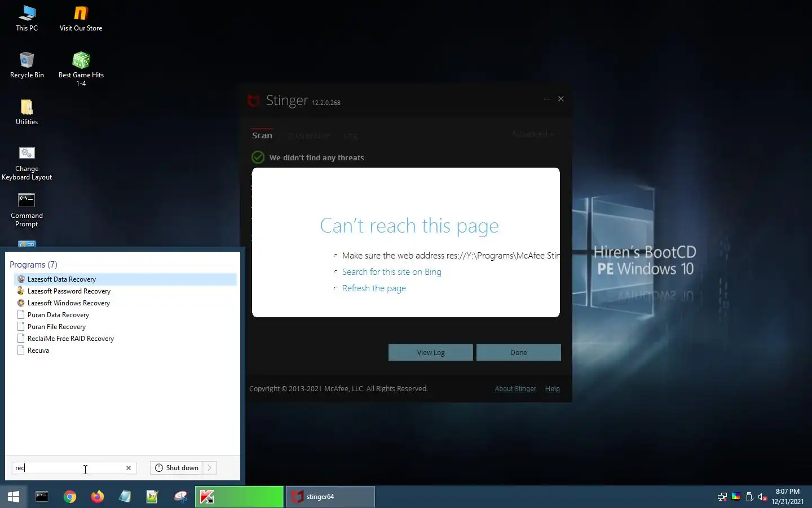The image size is (812, 508).
Task: Open Change Keyboard Layout desktop icon
Action: pyautogui.click(x=27, y=163)
